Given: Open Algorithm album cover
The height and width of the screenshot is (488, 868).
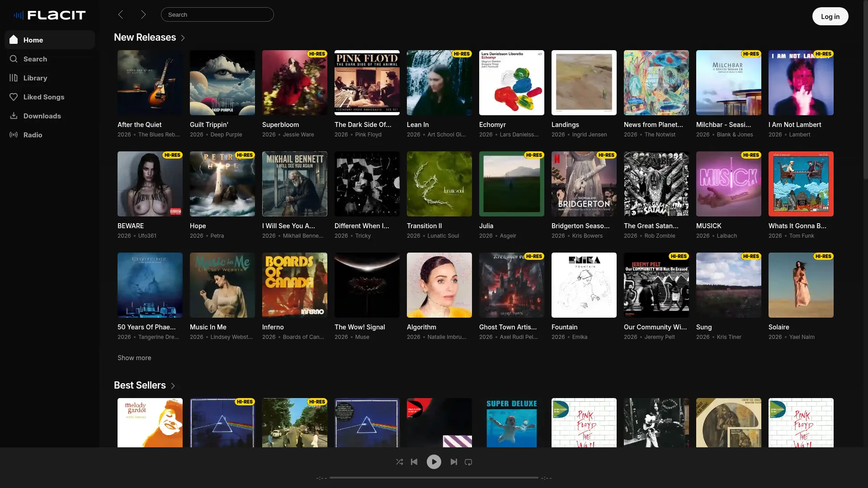Looking at the screenshot, I should pos(439,285).
